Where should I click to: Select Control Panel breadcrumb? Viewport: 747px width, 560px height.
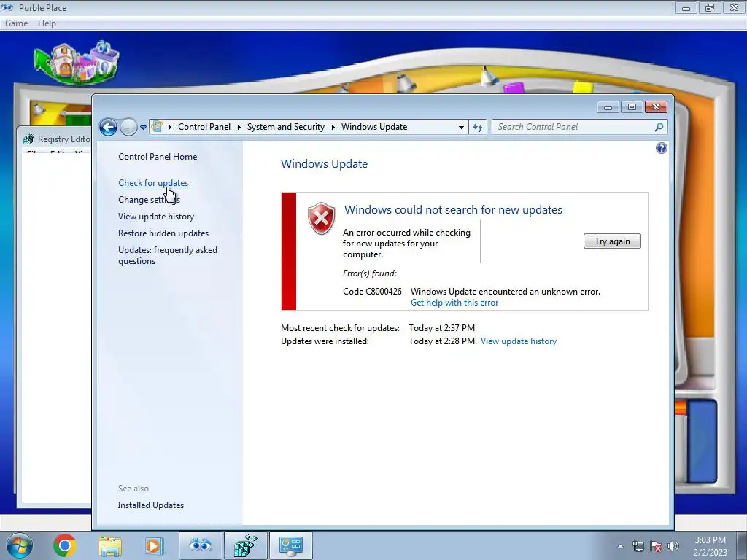(204, 127)
